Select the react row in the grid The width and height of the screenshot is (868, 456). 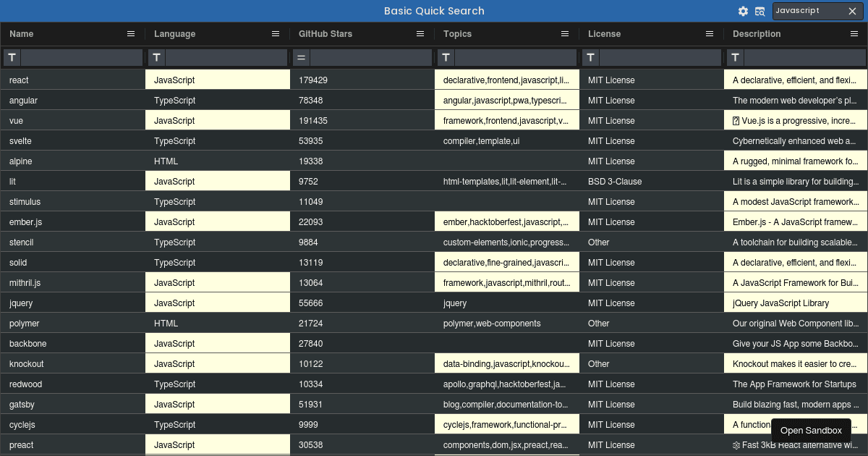(72, 80)
